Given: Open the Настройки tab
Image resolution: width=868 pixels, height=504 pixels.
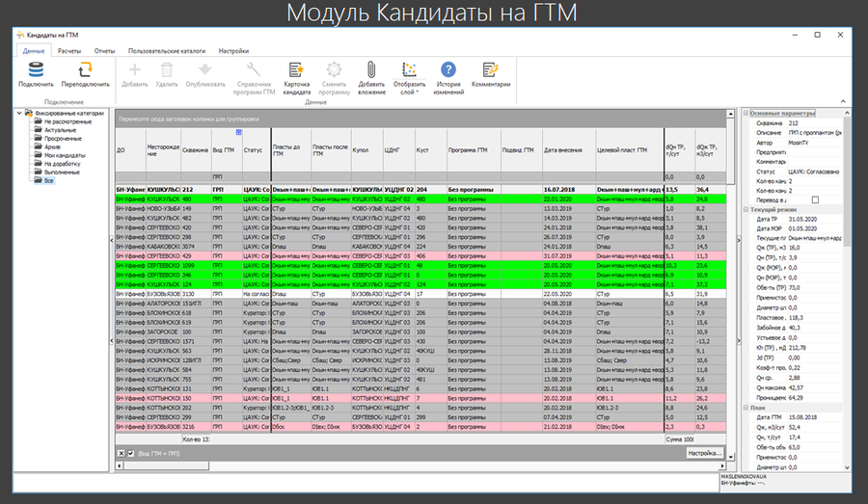Looking at the screenshot, I should (x=233, y=51).
